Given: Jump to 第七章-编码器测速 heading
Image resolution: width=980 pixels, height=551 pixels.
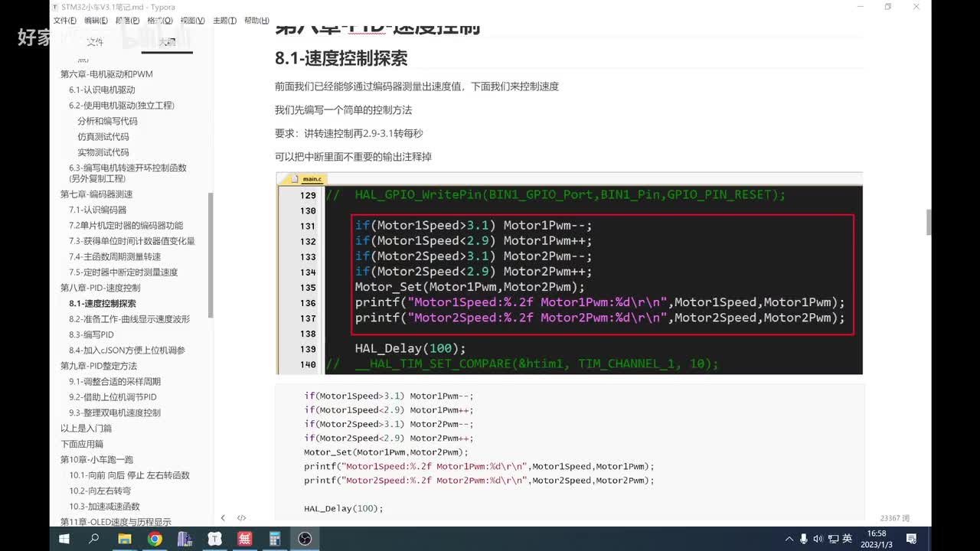Looking at the screenshot, I should click(x=96, y=194).
